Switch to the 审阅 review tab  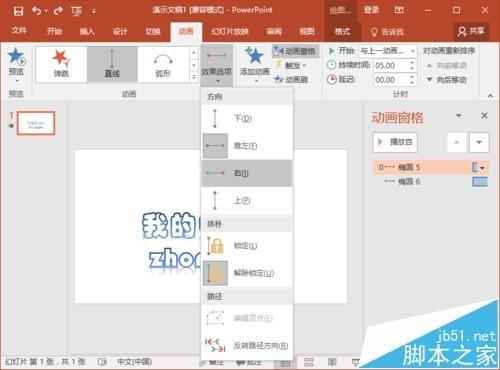[274, 31]
